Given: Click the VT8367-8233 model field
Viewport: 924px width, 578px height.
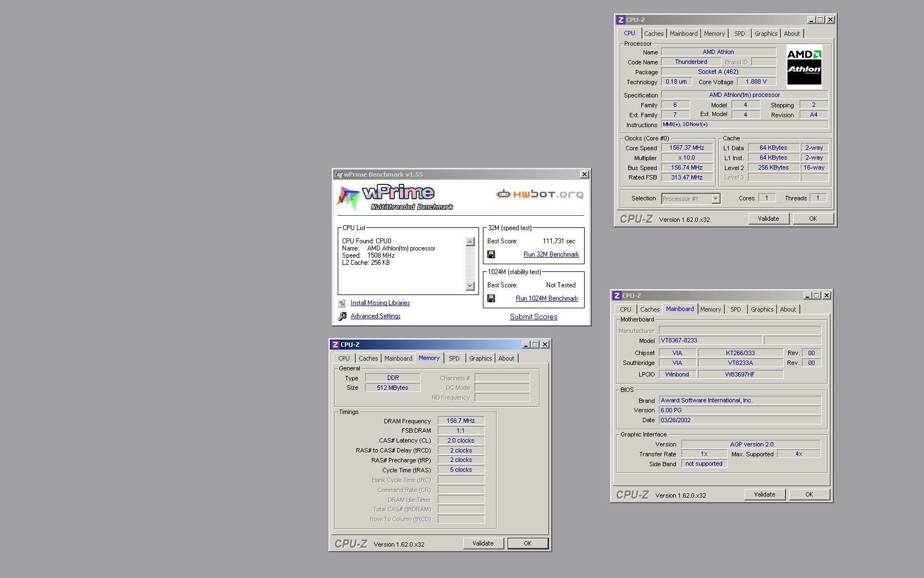Looking at the screenshot, I should pos(711,340).
